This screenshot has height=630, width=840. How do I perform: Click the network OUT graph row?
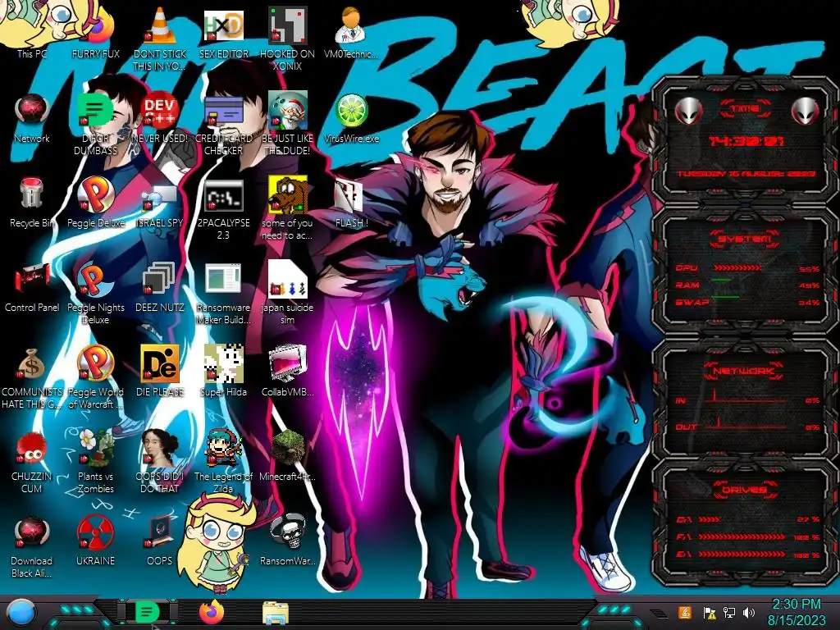tap(748, 424)
